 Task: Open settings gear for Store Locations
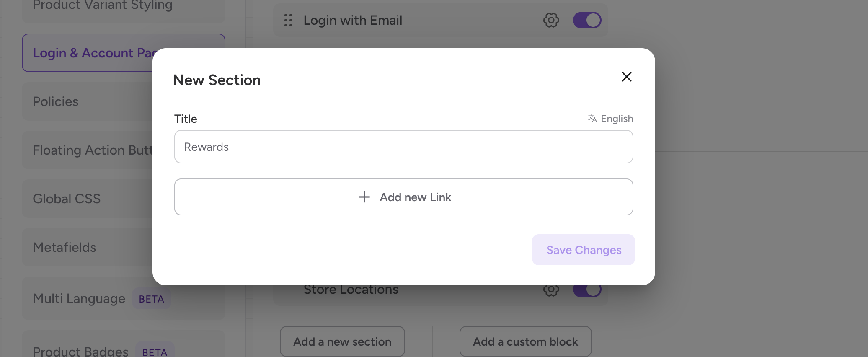(551, 291)
